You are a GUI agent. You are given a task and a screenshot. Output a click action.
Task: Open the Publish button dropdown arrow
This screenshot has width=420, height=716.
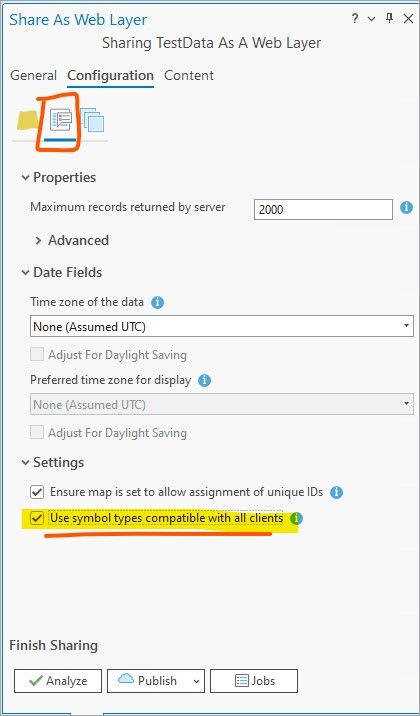tap(196, 681)
